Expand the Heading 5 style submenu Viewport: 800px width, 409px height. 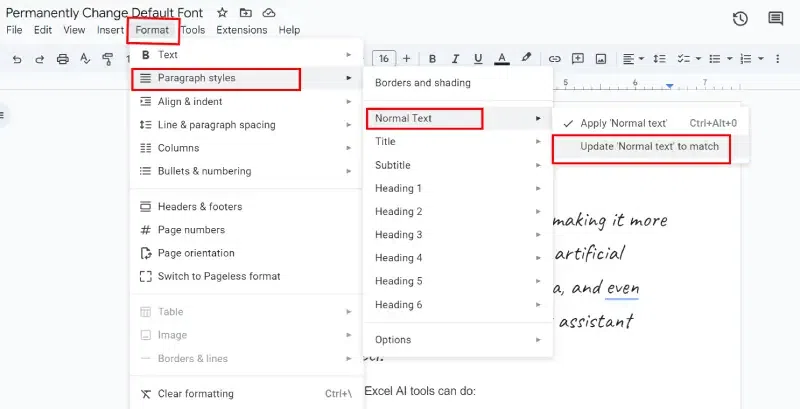point(458,281)
